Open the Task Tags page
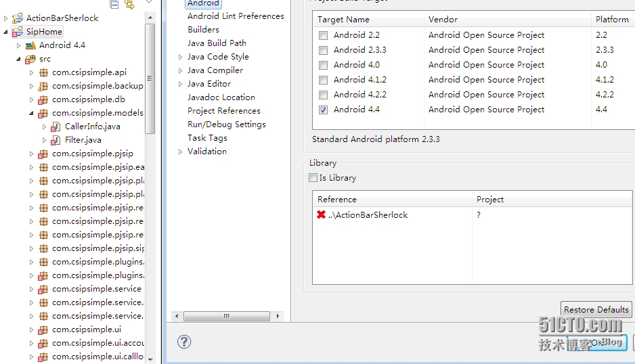635x364 pixels. pos(207,138)
